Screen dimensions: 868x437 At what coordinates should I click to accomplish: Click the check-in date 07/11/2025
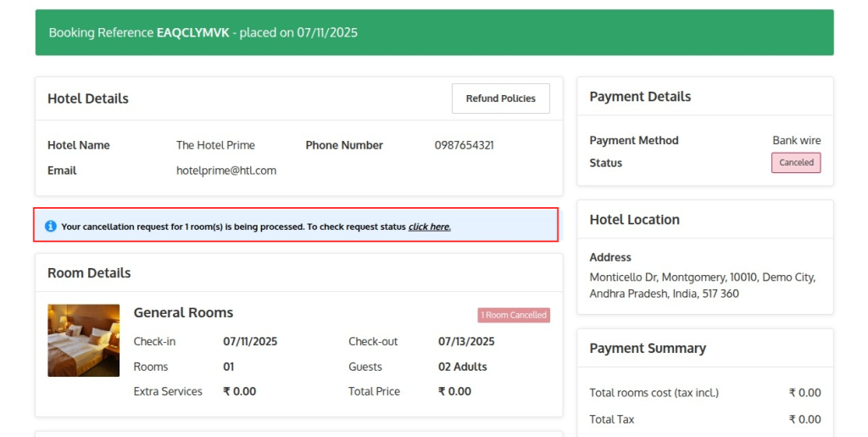250,341
